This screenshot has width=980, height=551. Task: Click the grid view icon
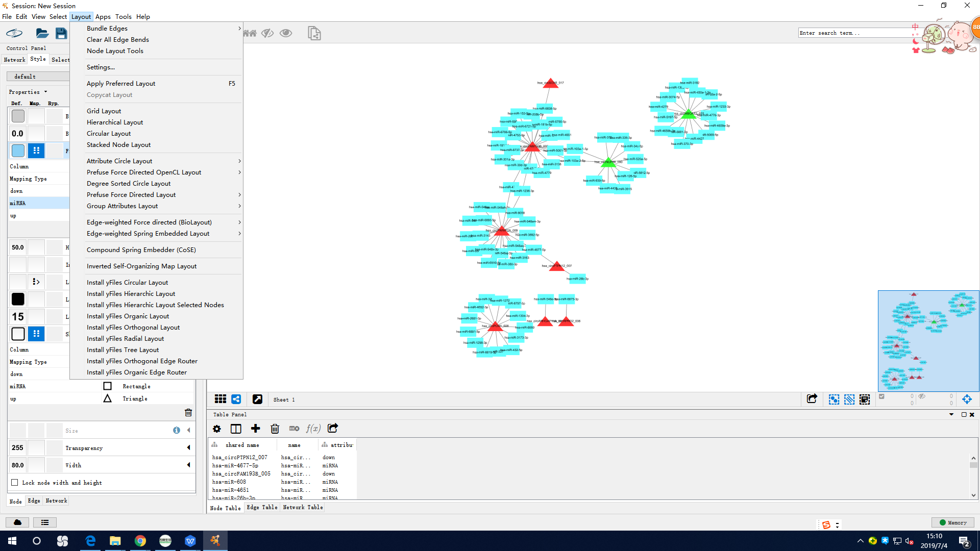pos(220,399)
